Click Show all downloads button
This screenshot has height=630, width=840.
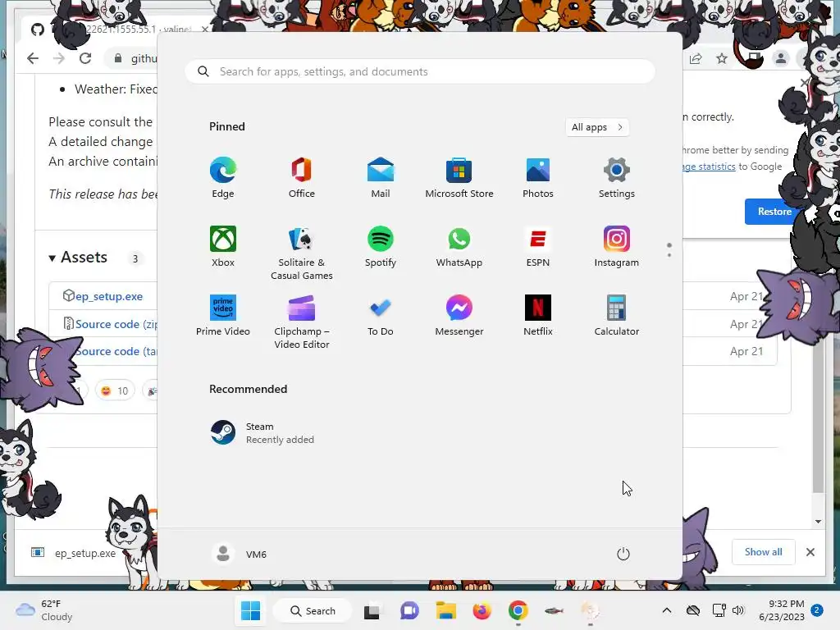[x=764, y=552]
